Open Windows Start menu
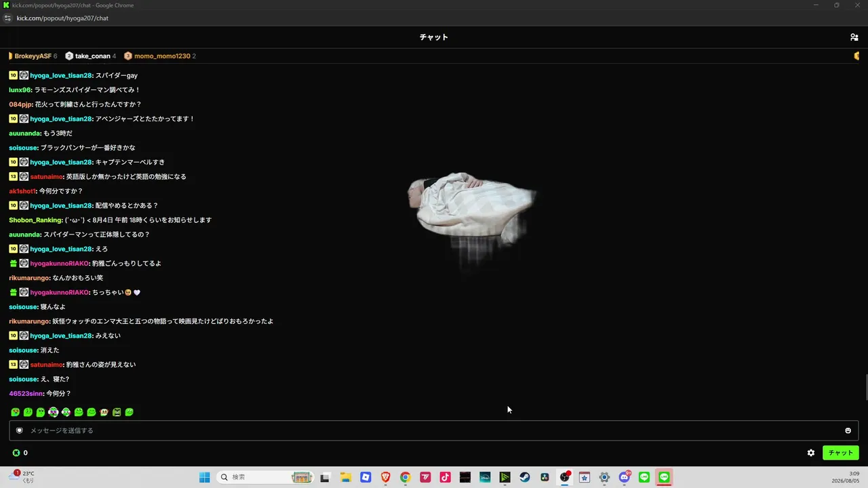This screenshot has height=488, width=868. [x=204, y=477]
